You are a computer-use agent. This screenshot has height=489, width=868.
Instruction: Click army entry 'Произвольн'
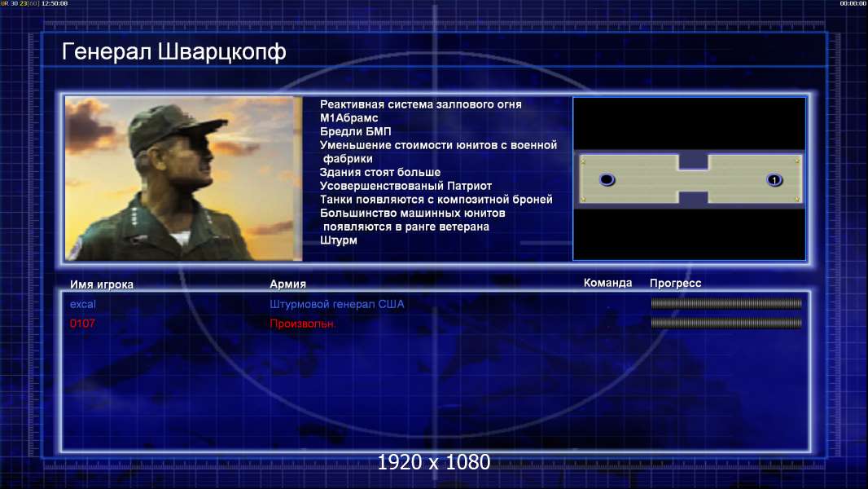pyautogui.click(x=302, y=324)
